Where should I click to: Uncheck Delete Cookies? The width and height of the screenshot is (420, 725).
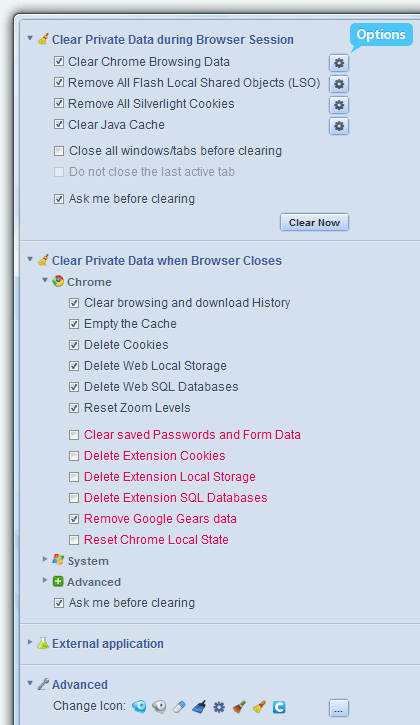(74, 345)
